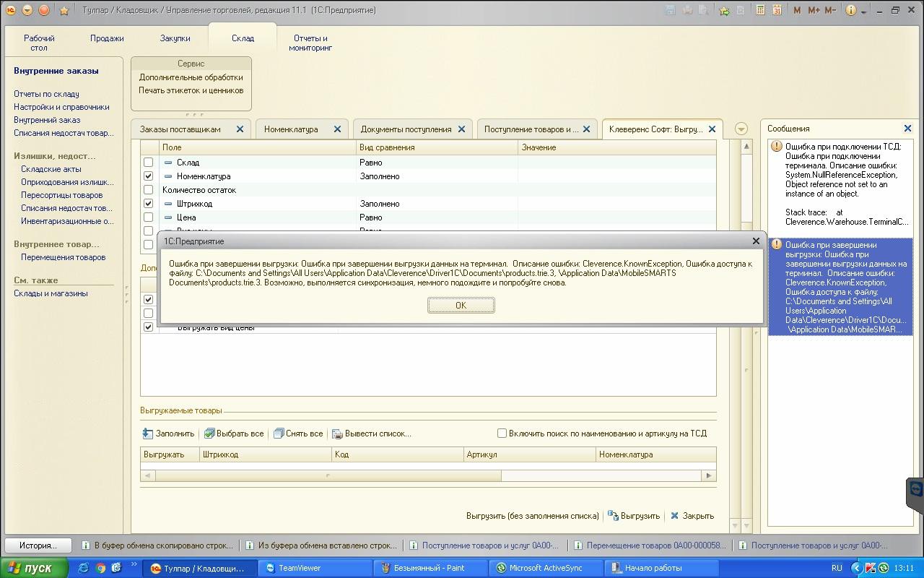Open Chrome from quick launch
The width and height of the screenshot is (924, 578).
pos(101,568)
